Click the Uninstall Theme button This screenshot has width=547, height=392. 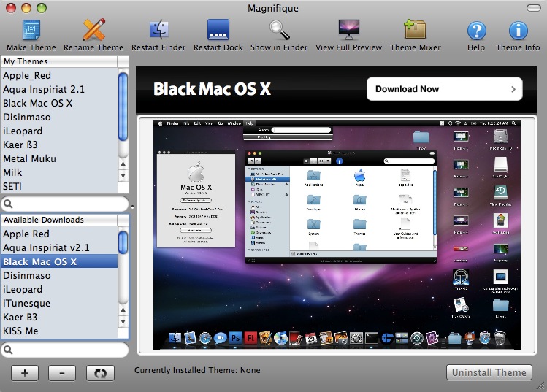[489, 372]
